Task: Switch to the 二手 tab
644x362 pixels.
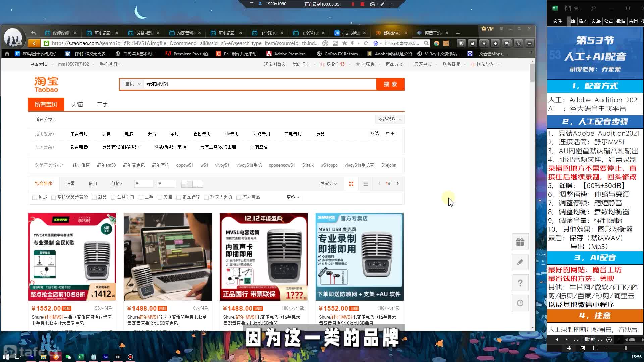Action: (x=102, y=104)
